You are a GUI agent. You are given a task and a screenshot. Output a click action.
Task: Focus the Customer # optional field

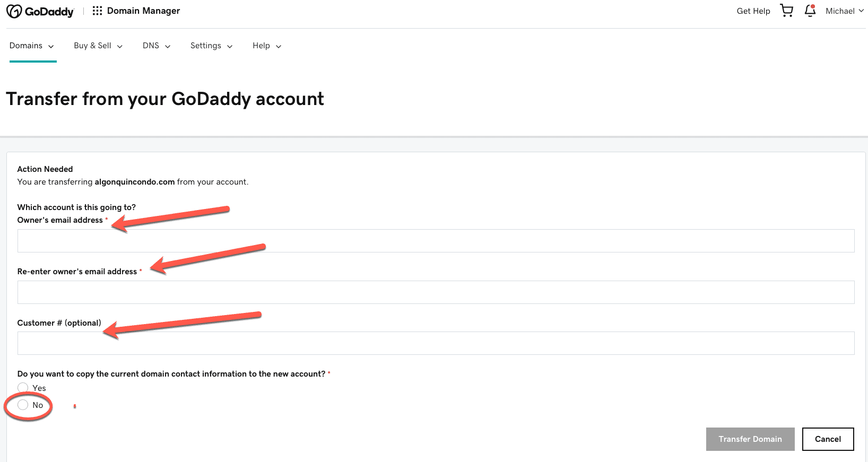(436, 343)
